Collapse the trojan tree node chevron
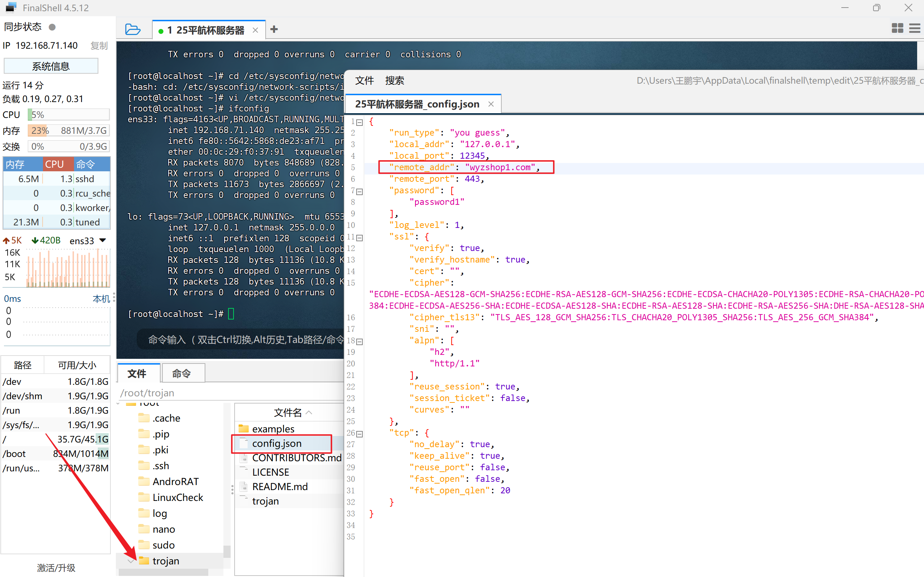Screen dimensions: 924x577 (131, 561)
